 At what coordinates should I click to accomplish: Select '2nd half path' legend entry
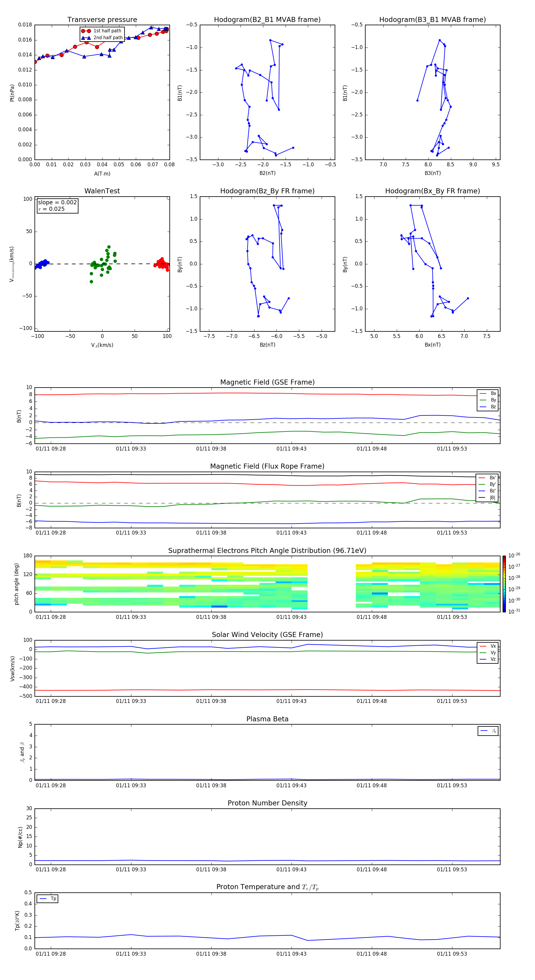coord(102,38)
